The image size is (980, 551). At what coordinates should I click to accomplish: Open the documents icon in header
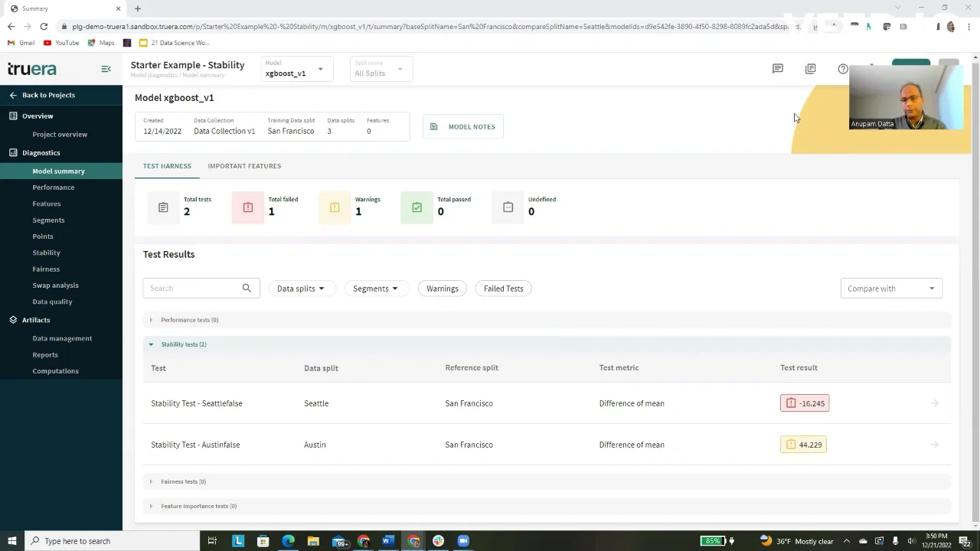pyautogui.click(x=811, y=69)
